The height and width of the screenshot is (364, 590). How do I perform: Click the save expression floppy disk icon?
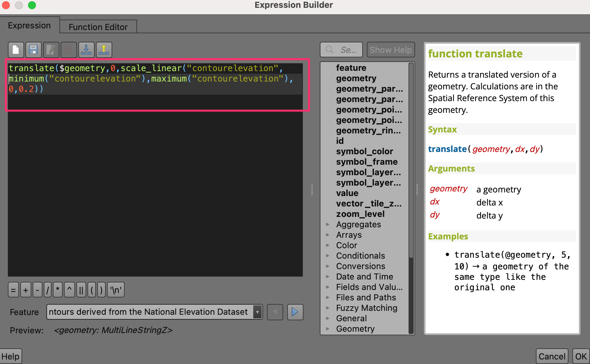33,50
